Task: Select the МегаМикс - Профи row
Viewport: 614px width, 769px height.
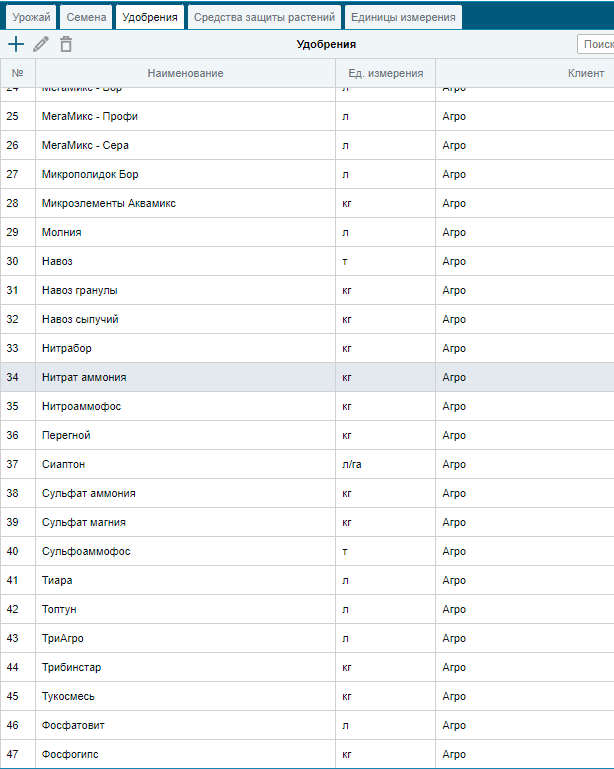Action: coord(307,116)
